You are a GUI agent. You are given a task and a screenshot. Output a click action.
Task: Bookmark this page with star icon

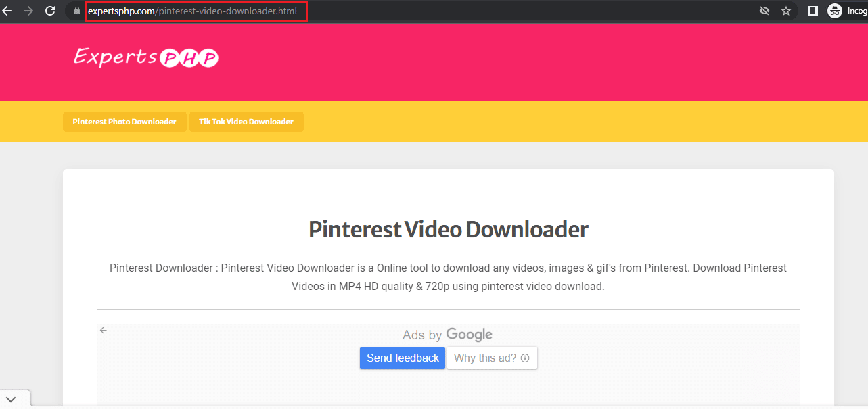786,11
